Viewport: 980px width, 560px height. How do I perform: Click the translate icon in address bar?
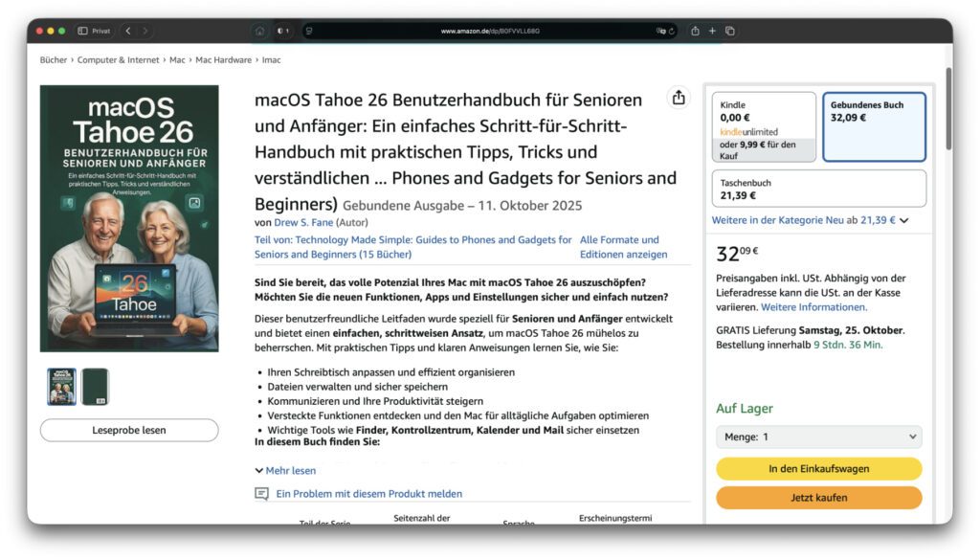[x=660, y=31]
